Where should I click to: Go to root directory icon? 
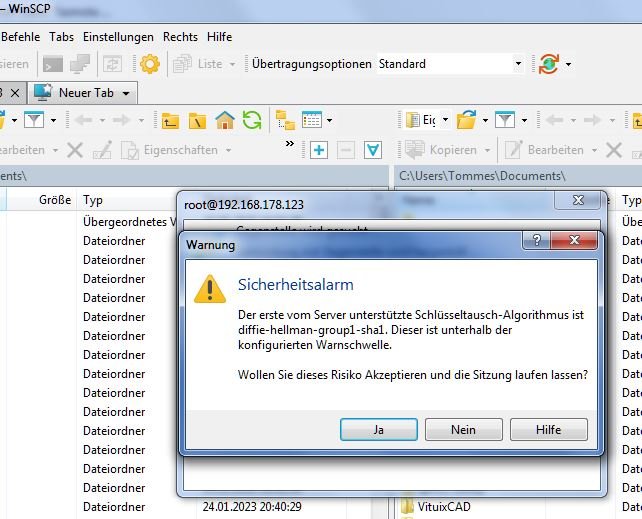198,121
